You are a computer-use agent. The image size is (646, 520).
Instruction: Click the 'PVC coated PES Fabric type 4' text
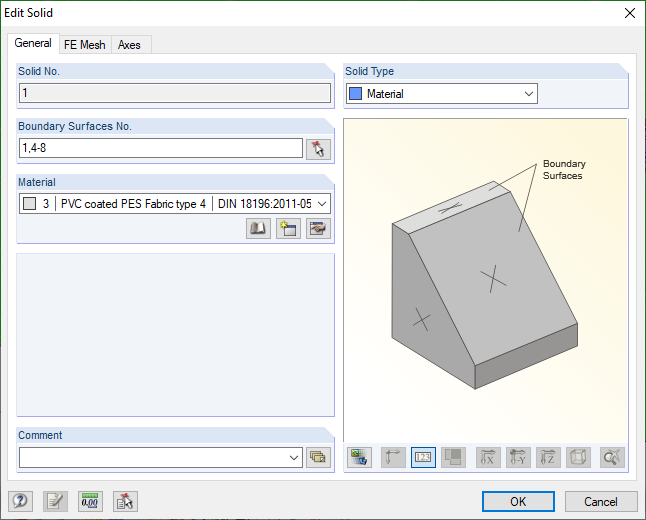point(133,204)
